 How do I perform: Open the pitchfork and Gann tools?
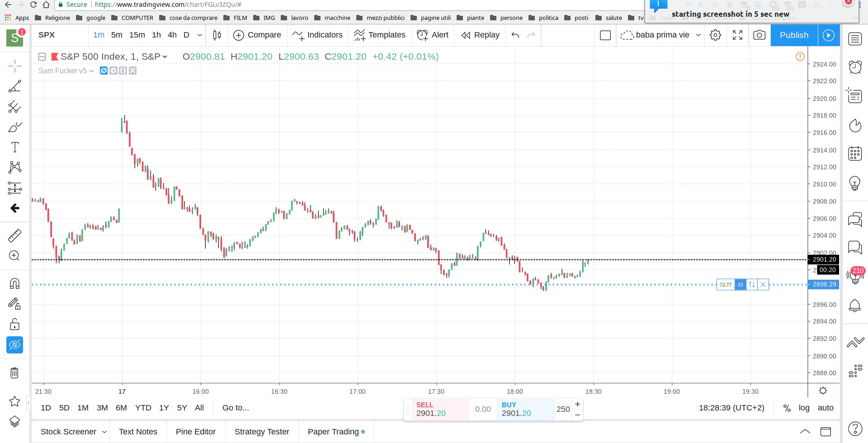pos(14,107)
